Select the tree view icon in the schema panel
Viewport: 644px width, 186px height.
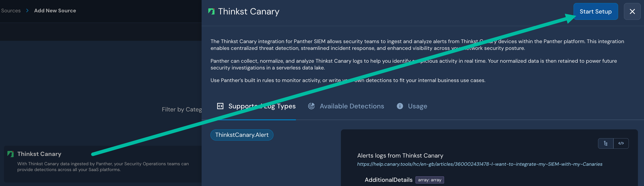[605, 143]
